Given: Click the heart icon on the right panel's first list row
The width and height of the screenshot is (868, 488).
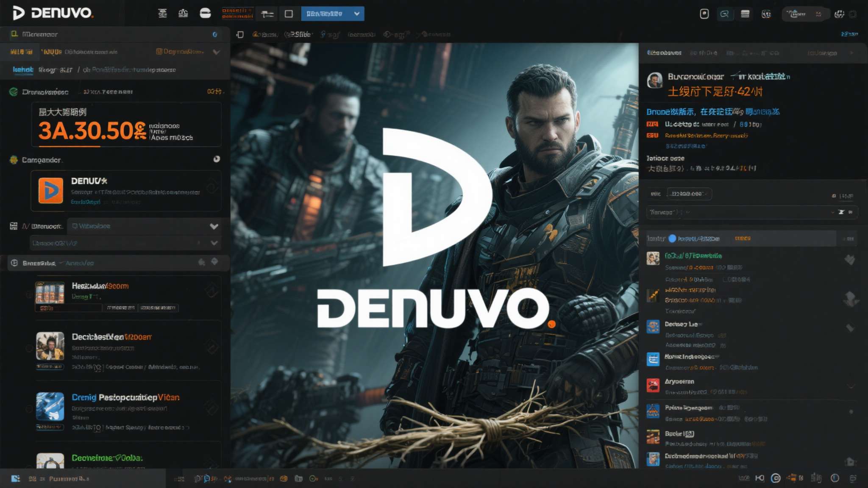Looking at the screenshot, I should click(x=849, y=260).
